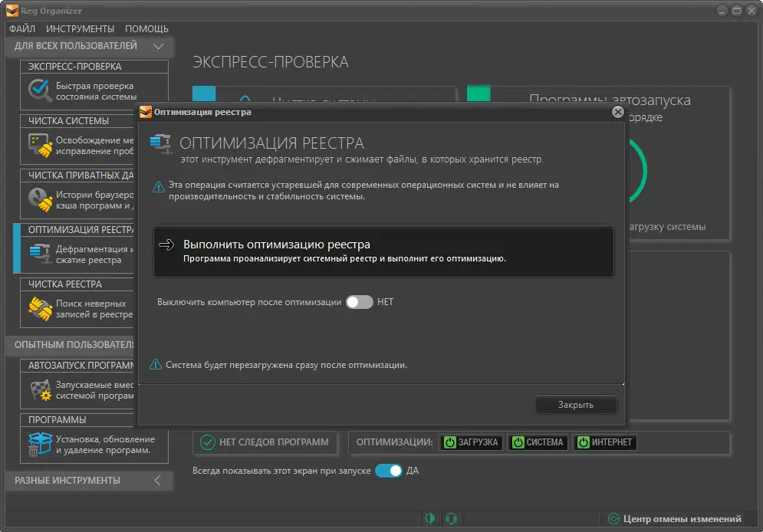
Task: Click Быстрая проверка состояния системы text
Action: 97,91
